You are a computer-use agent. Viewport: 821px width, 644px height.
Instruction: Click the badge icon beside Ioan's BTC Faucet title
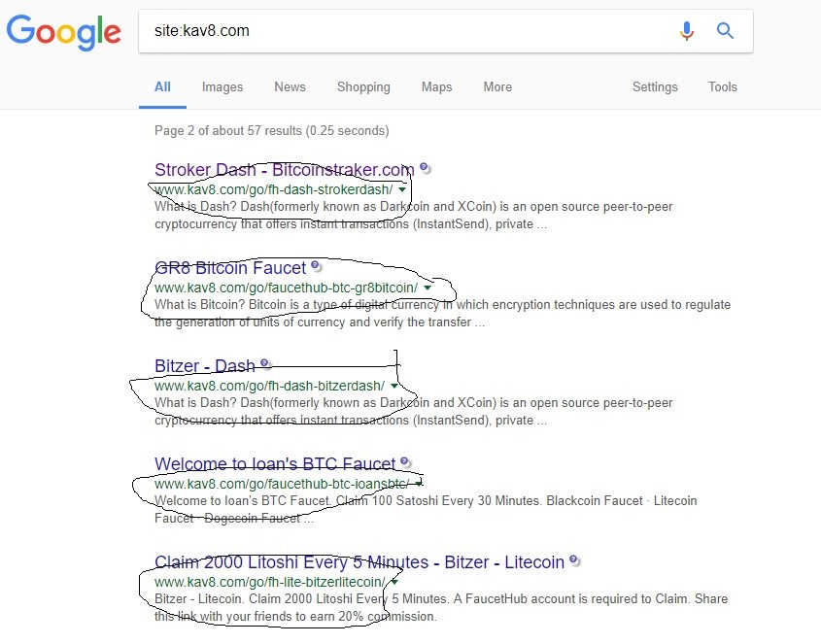406,462
